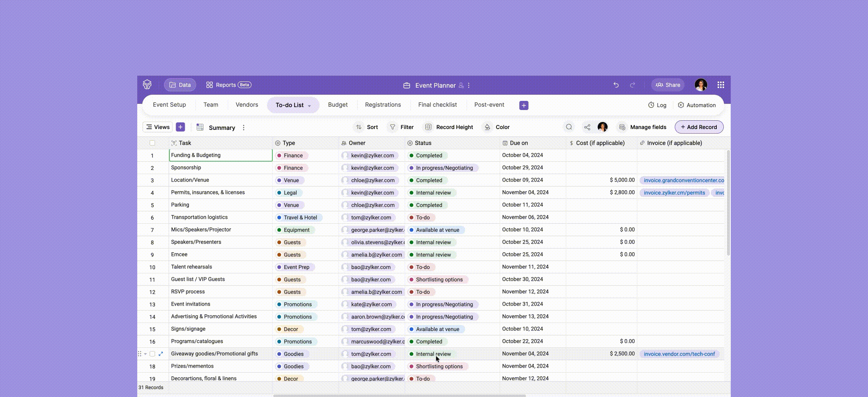Open Record Height options
Screen dimensions: 868x397
[448, 127]
